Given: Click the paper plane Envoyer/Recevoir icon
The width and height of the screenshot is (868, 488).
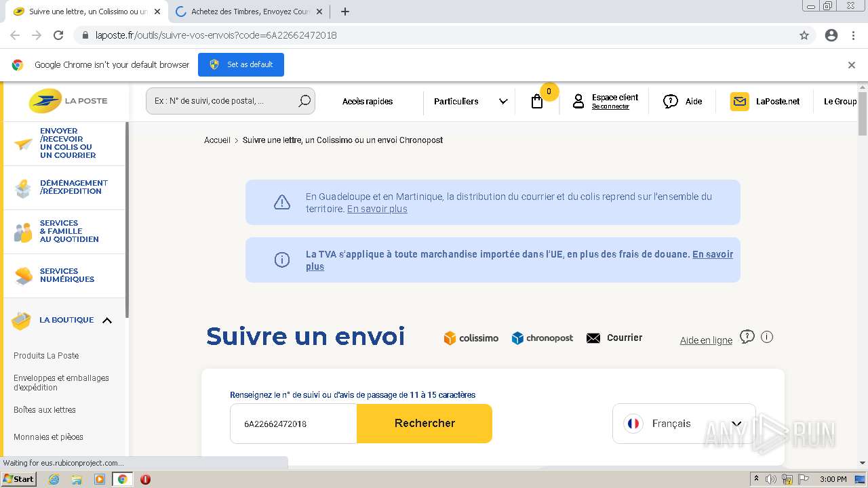Looking at the screenshot, I should pyautogui.click(x=23, y=144).
